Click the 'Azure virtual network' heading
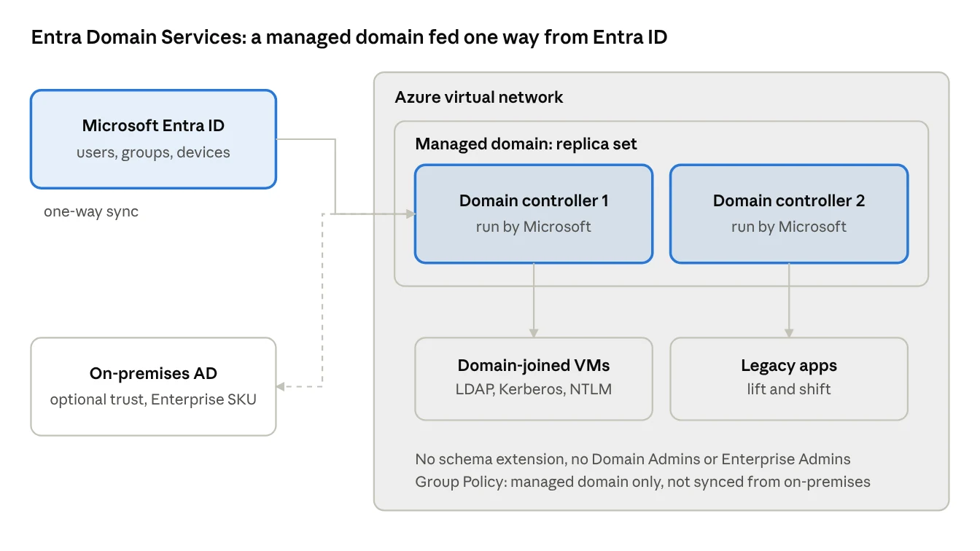 click(x=479, y=98)
